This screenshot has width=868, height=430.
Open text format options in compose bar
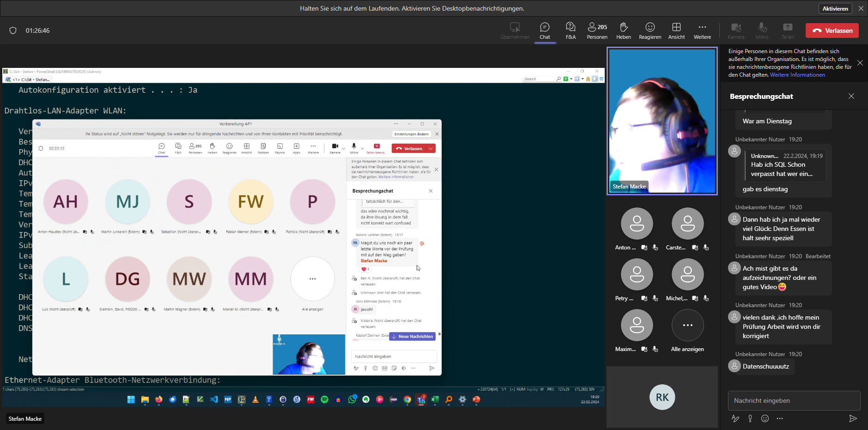pyautogui.click(x=735, y=418)
